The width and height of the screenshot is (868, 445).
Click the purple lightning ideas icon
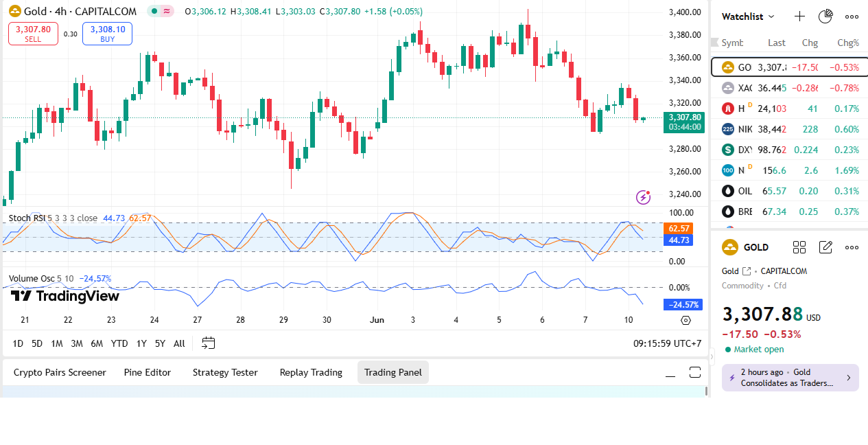643,197
